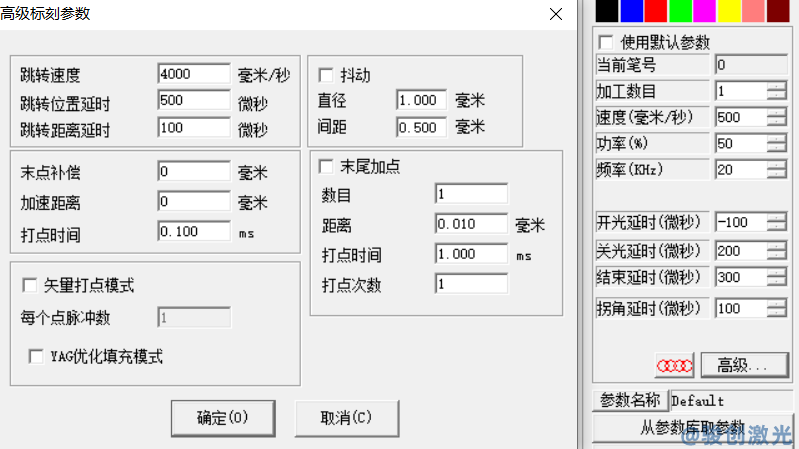Click the 加工数目 value field

click(741, 91)
